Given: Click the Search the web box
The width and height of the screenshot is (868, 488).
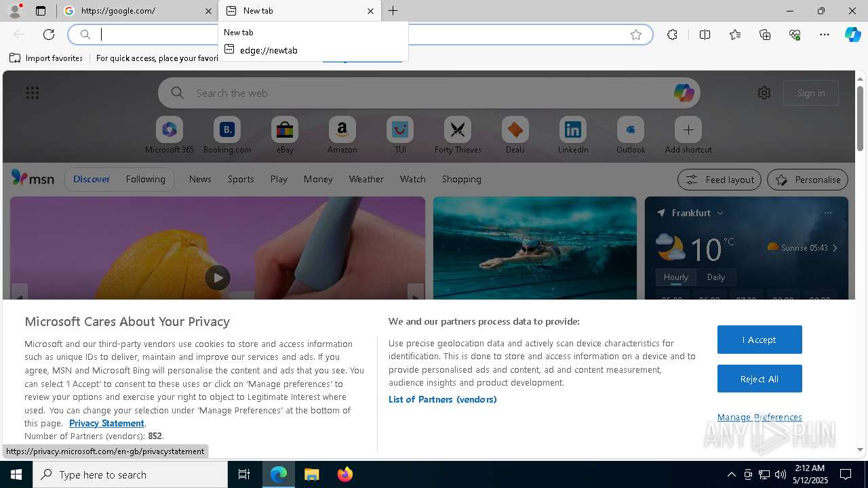Looking at the screenshot, I should tap(429, 93).
